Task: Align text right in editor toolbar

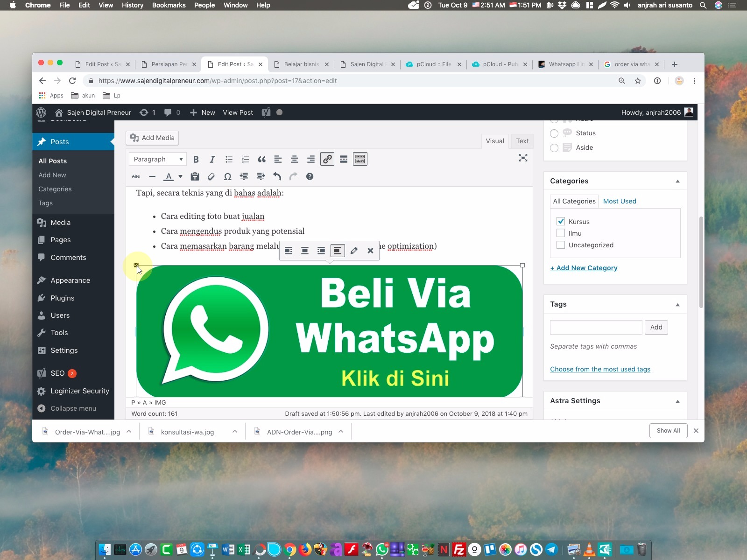Action: (x=310, y=159)
